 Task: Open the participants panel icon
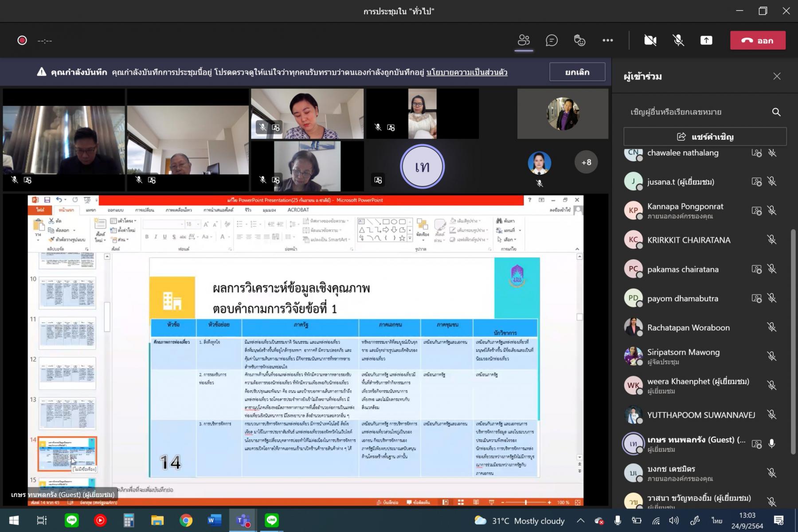(x=524, y=40)
